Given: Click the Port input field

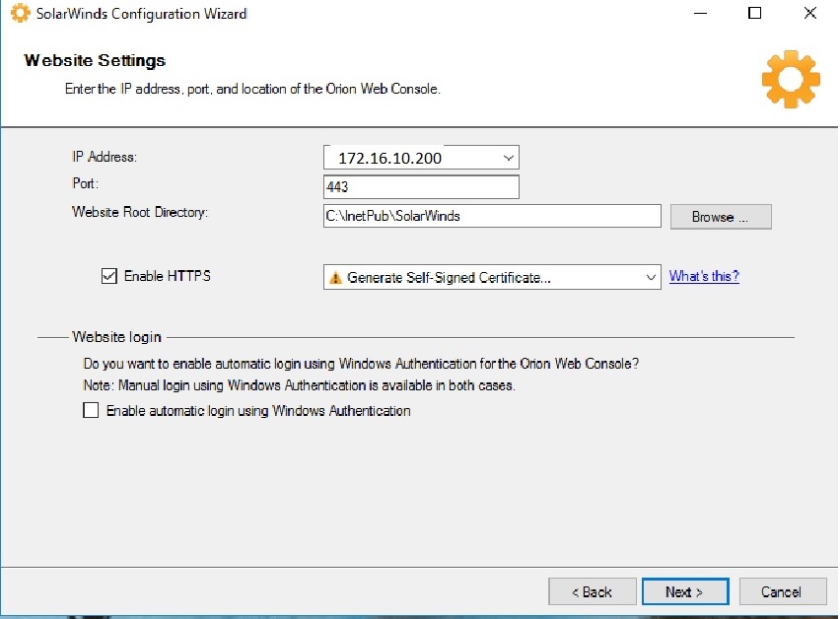Looking at the screenshot, I should [x=421, y=187].
